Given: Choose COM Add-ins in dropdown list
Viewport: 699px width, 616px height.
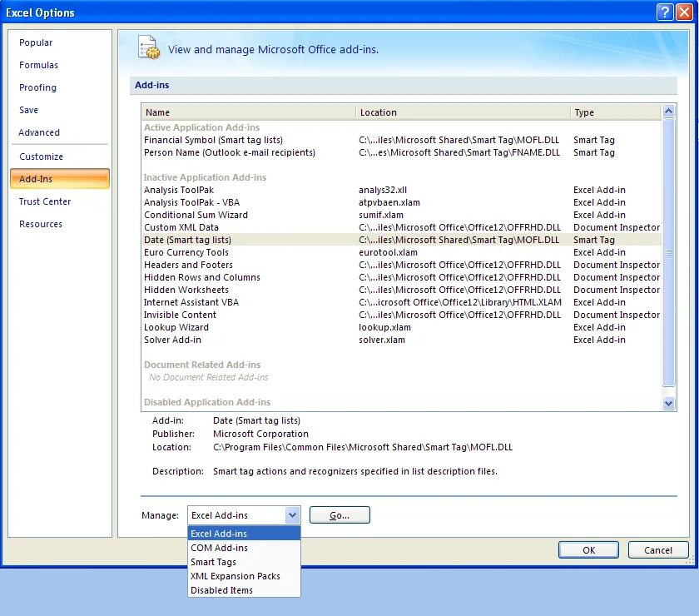Looking at the screenshot, I should 245,548.
